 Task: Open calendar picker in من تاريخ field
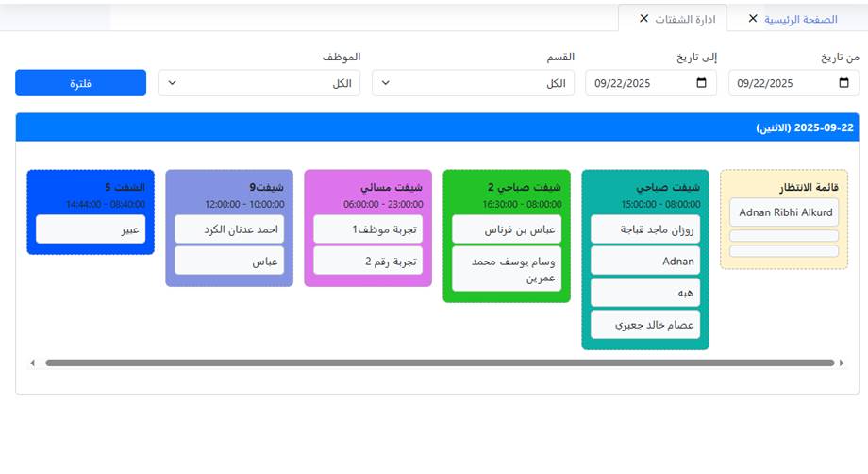pos(843,83)
